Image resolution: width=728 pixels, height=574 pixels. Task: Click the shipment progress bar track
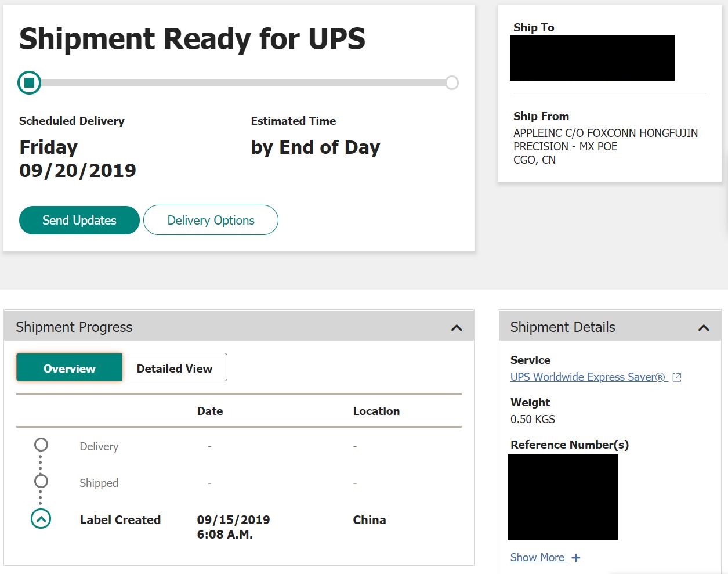[243, 83]
